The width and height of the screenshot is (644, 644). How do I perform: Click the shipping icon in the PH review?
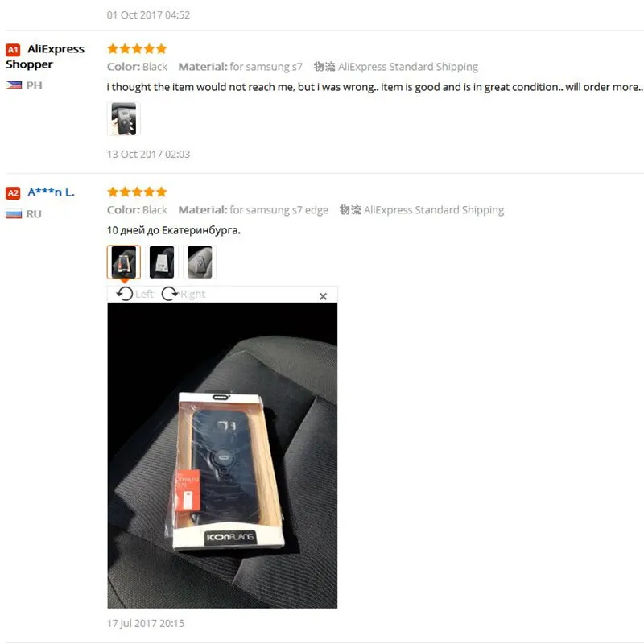pyautogui.click(x=324, y=67)
